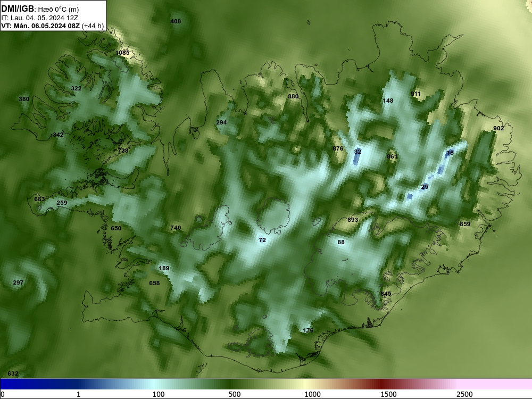Click the 880 value label
Viewport: 532px width, 399px height.
coord(293,96)
